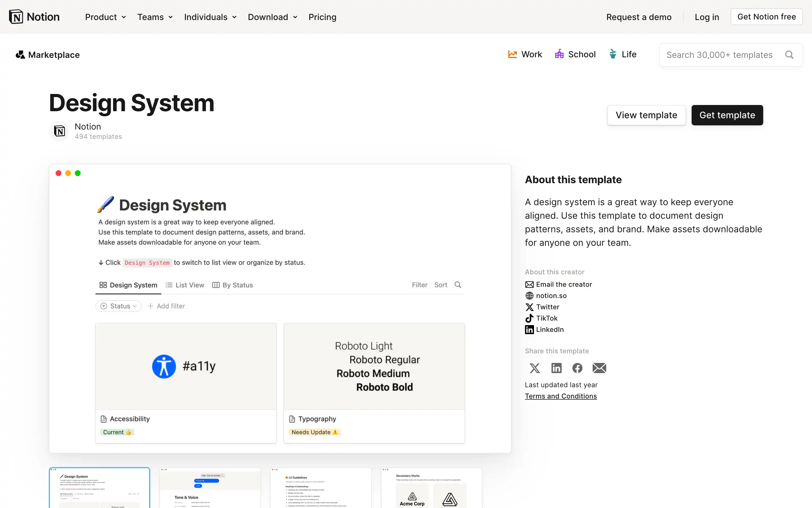Image resolution: width=812 pixels, height=508 pixels.
Task: Click the Notion creator name
Action: 88,127
